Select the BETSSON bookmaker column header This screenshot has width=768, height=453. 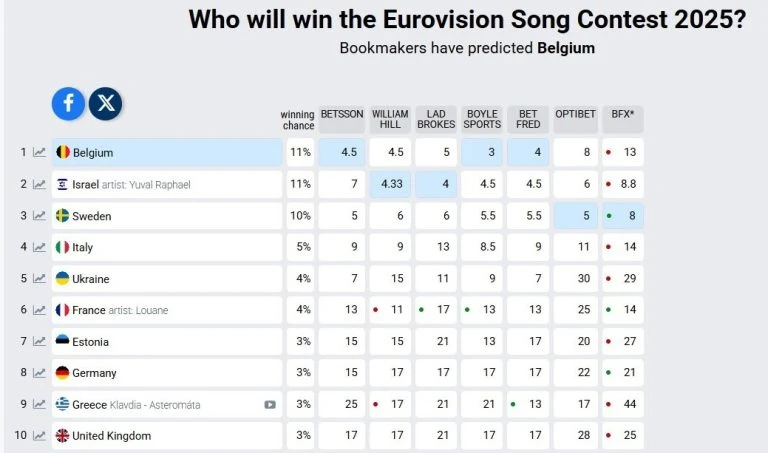[342, 119]
